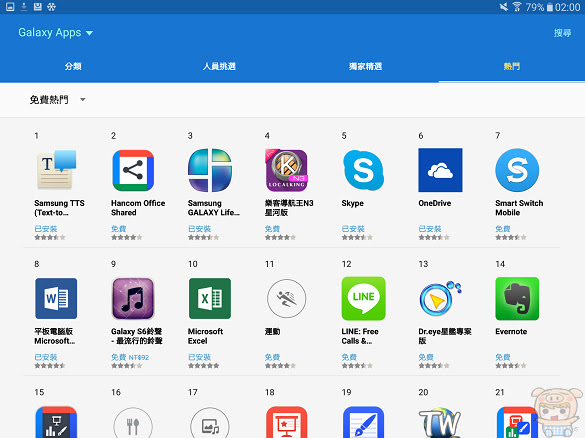The height and width of the screenshot is (438, 585).
Task: Open the Dr.eye compass icon
Action: click(440, 298)
